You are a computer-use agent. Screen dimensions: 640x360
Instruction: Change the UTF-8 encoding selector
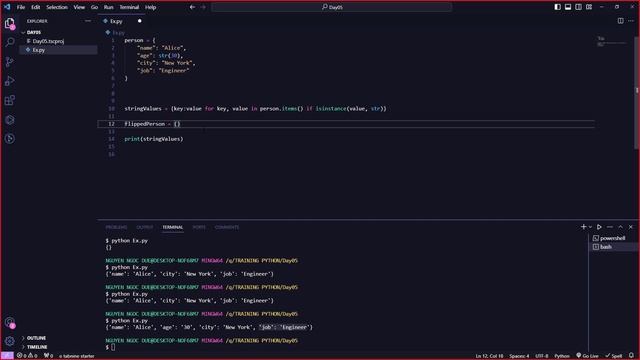pos(542,356)
